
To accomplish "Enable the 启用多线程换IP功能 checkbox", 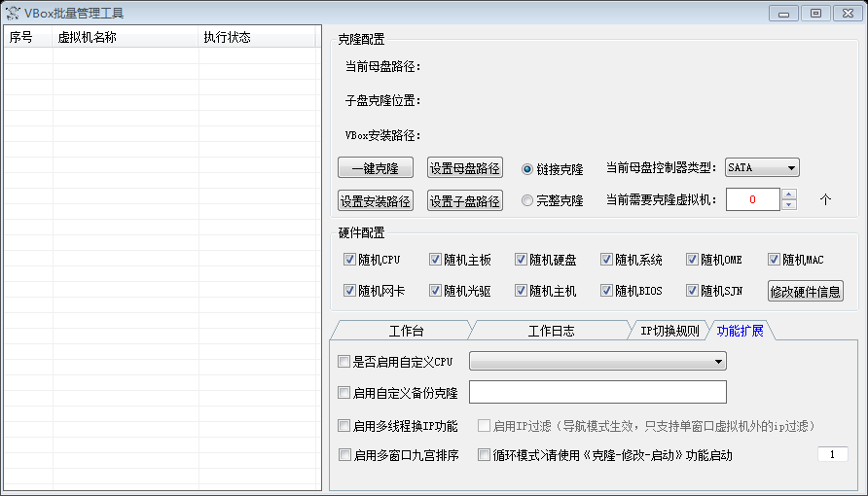I will coord(344,426).
